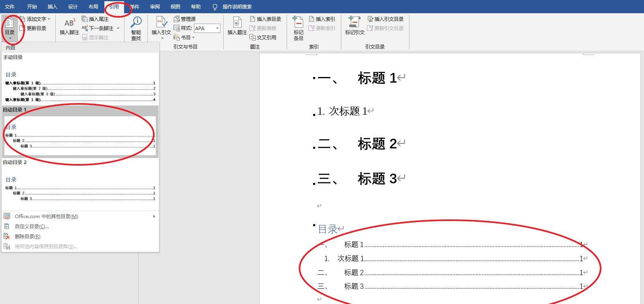Switch to the 审阅 tab
Viewport: 644px width, 304px height.
(x=155, y=7)
